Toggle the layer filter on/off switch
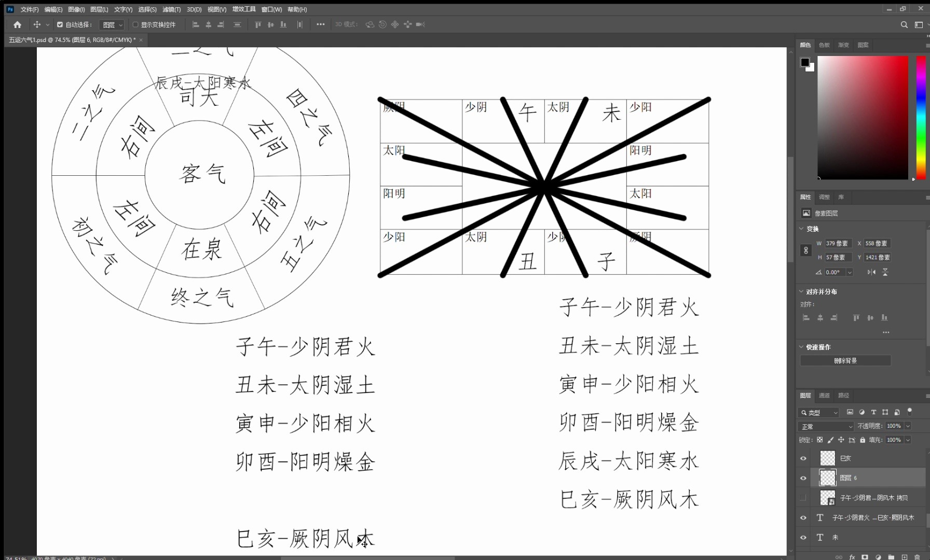 click(x=910, y=411)
